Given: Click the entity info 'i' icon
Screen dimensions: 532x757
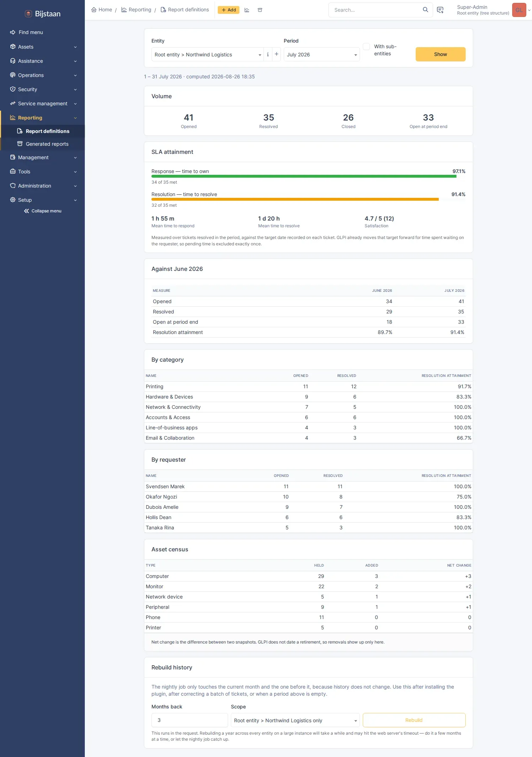Looking at the screenshot, I should (268, 54).
